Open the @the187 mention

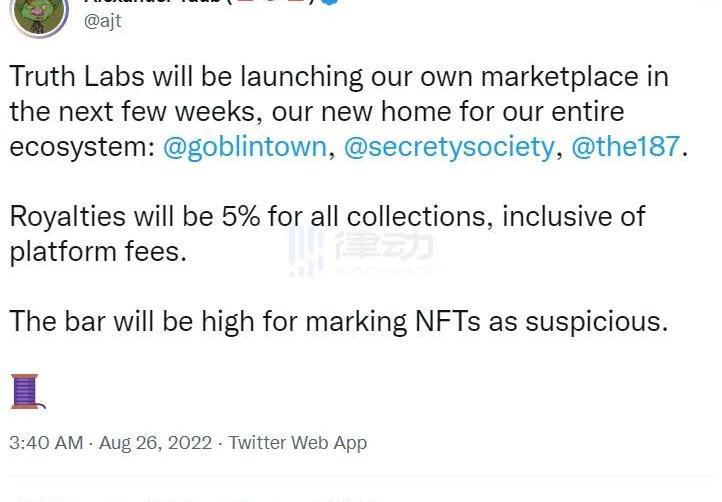tap(625, 147)
